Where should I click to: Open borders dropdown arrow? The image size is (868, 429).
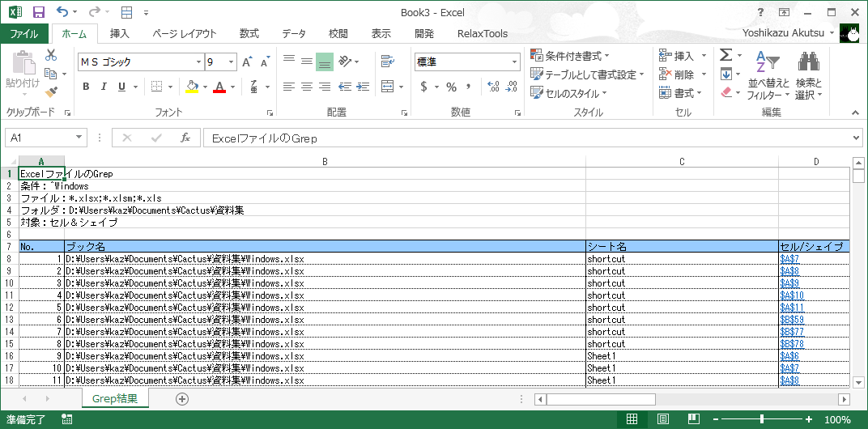[x=170, y=87]
